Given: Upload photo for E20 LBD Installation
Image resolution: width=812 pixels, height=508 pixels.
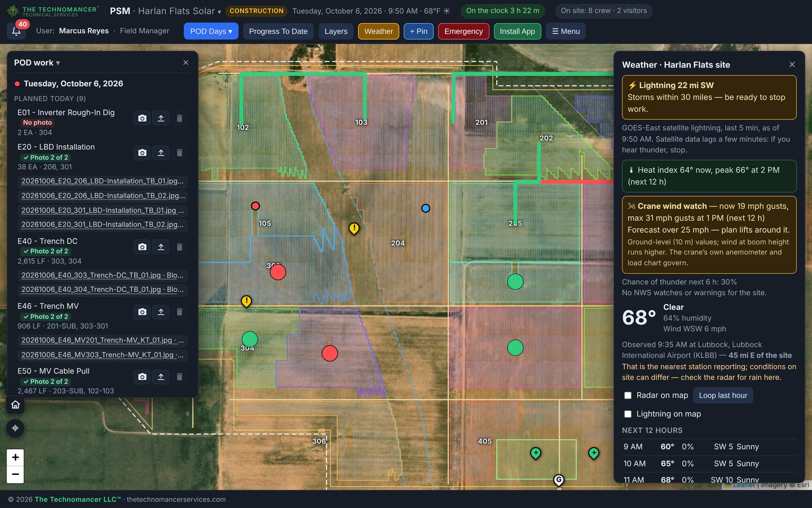Looking at the screenshot, I should (161, 153).
